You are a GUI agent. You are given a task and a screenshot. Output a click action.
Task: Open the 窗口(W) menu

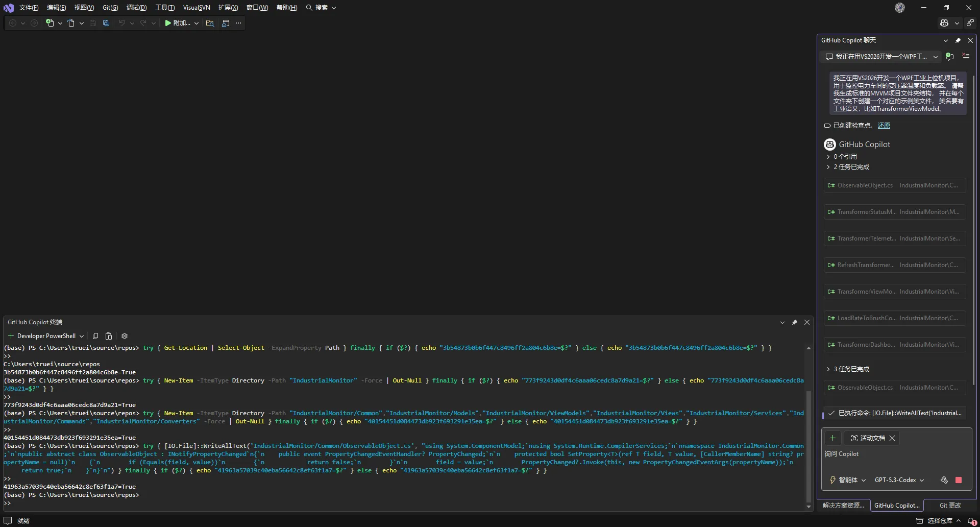point(257,8)
